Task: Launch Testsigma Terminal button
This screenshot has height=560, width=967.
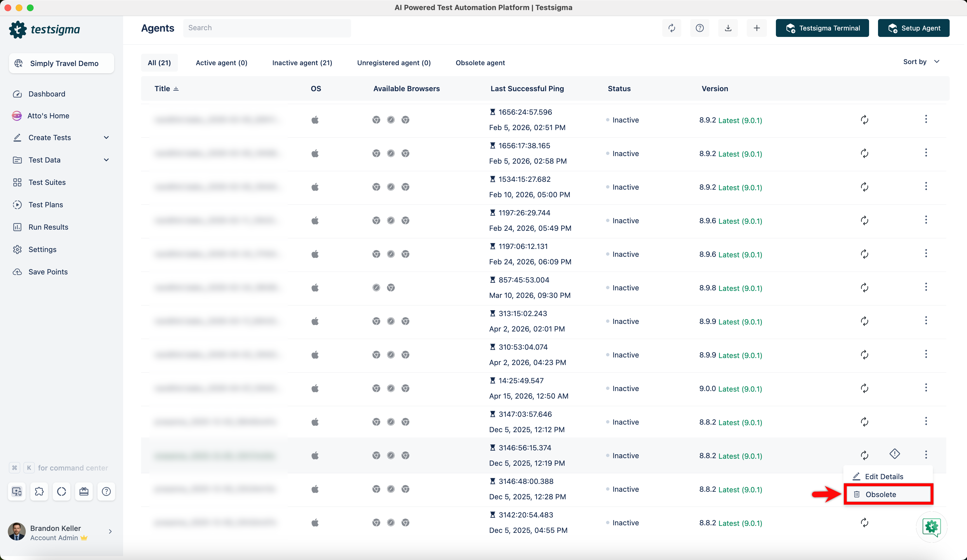Action: [x=822, y=28]
